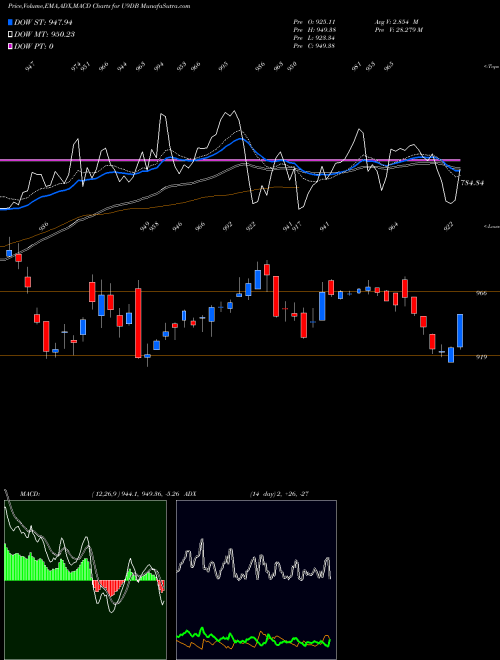The height and width of the screenshot is (660, 500).
Task: Click the '<-Lows' row label
Action: tap(491, 226)
